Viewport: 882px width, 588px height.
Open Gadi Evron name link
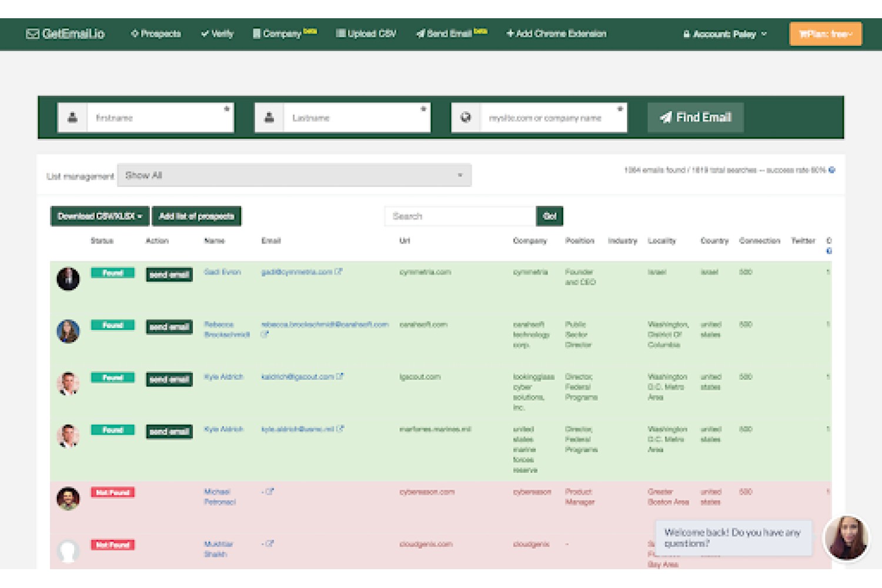(x=222, y=272)
